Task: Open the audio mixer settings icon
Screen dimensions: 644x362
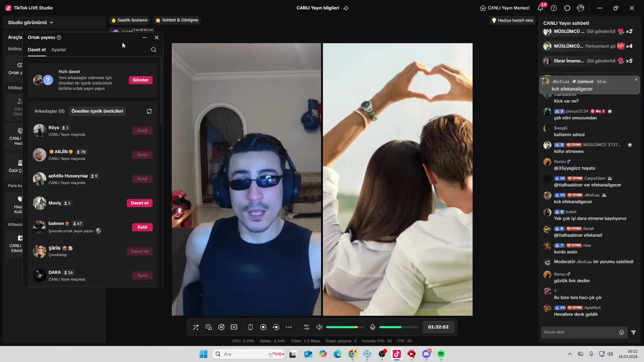Action: [306, 327]
